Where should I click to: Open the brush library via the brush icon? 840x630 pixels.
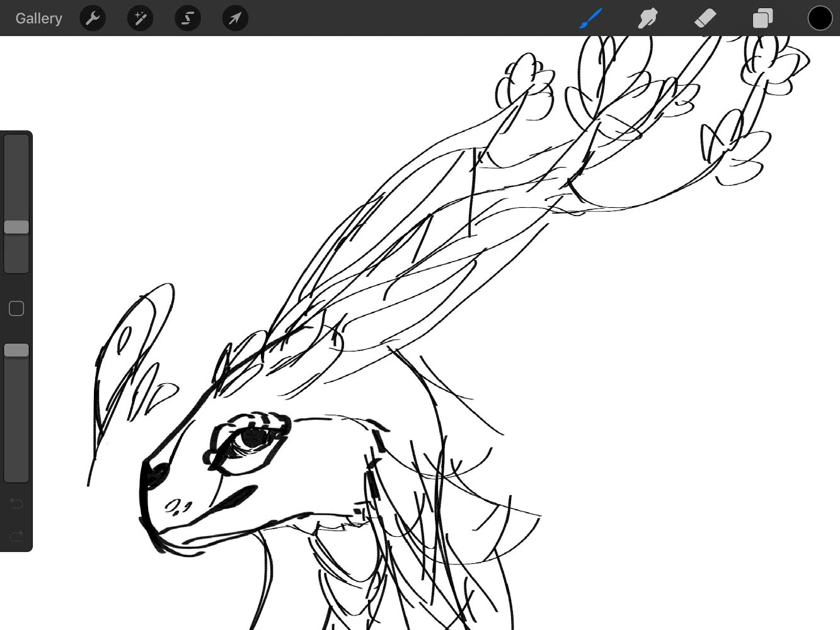(590, 18)
